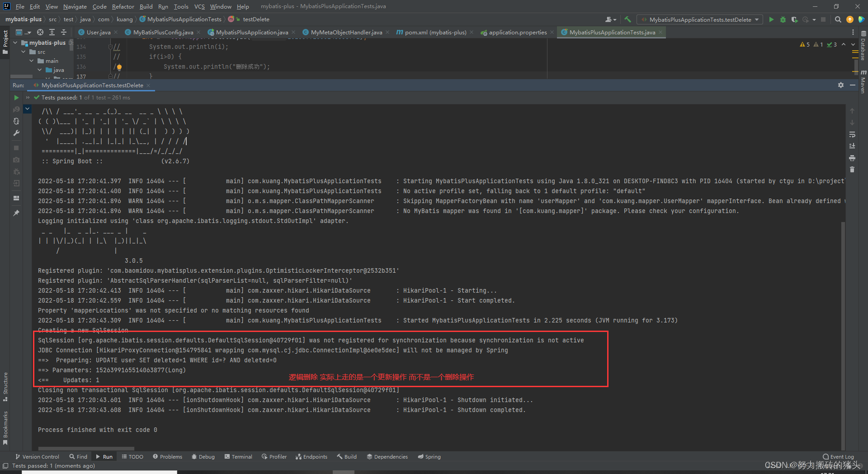Build the project with the hammer icon

[627, 19]
